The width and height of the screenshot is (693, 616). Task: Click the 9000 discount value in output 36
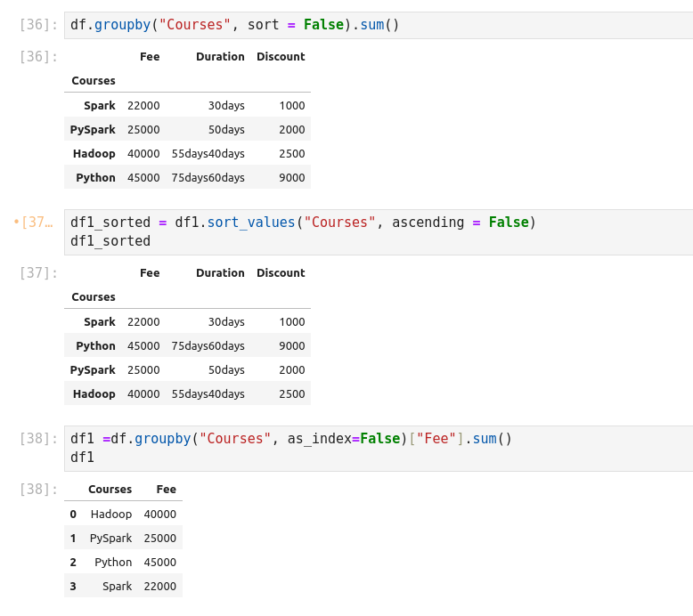click(x=291, y=178)
